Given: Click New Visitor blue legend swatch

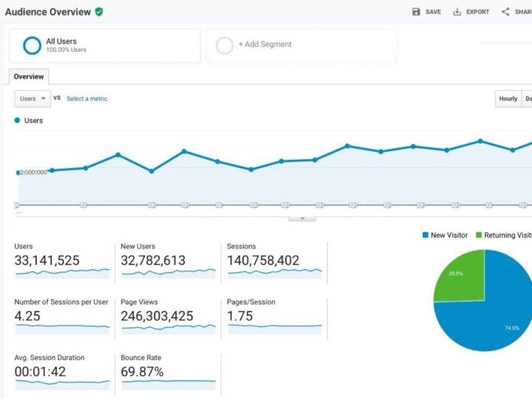Looking at the screenshot, I should tap(426, 235).
